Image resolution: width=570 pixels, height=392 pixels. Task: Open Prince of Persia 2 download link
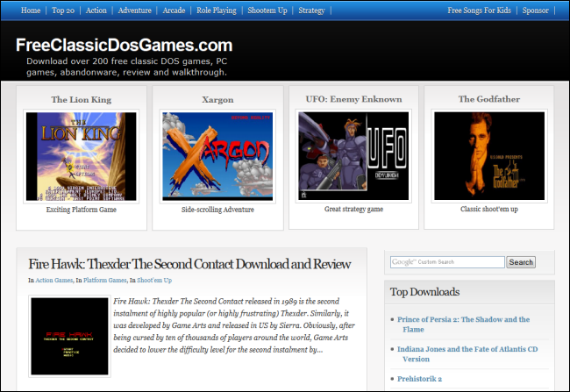463,324
